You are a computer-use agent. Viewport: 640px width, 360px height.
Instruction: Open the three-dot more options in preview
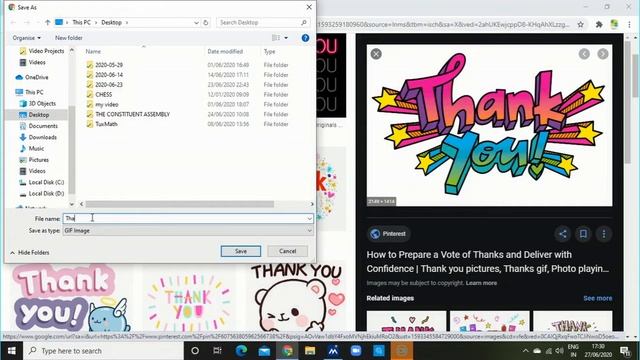(x=604, y=234)
